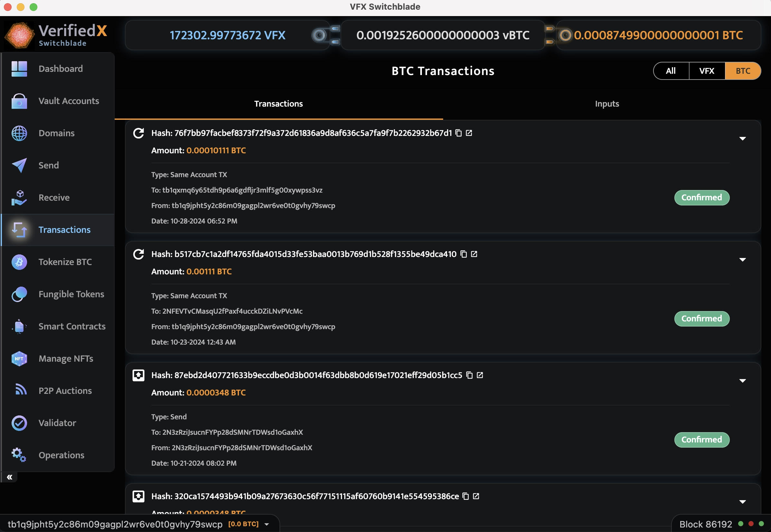The height and width of the screenshot is (532, 771).
Task: Open Smart Contracts in the sidebar
Action: click(x=58, y=327)
